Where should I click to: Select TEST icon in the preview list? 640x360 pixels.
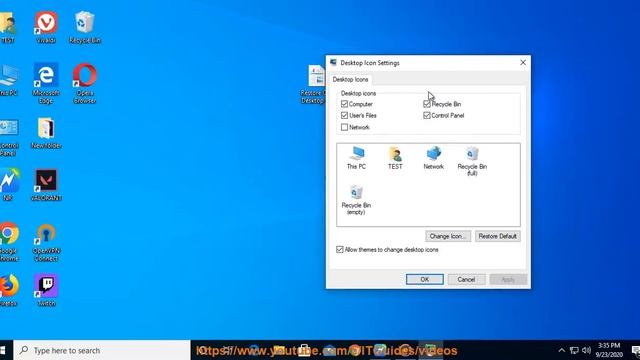[x=395, y=158]
